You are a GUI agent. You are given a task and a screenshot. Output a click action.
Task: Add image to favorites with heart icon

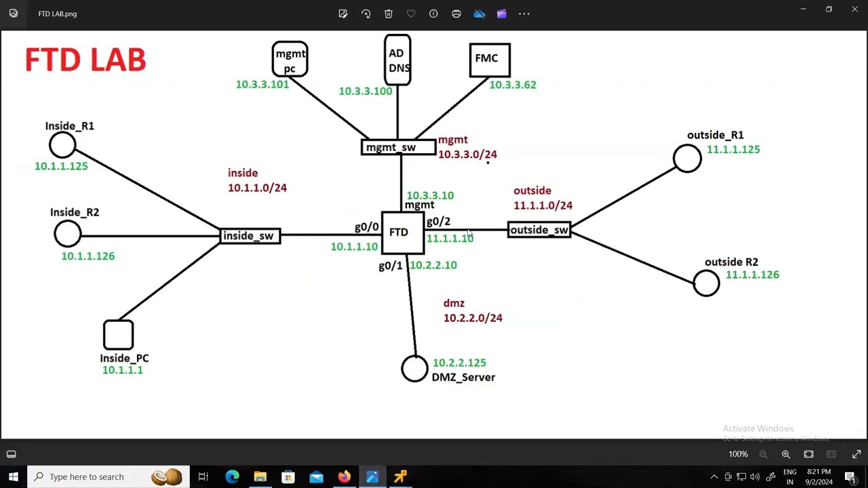click(x=411, y=14)
